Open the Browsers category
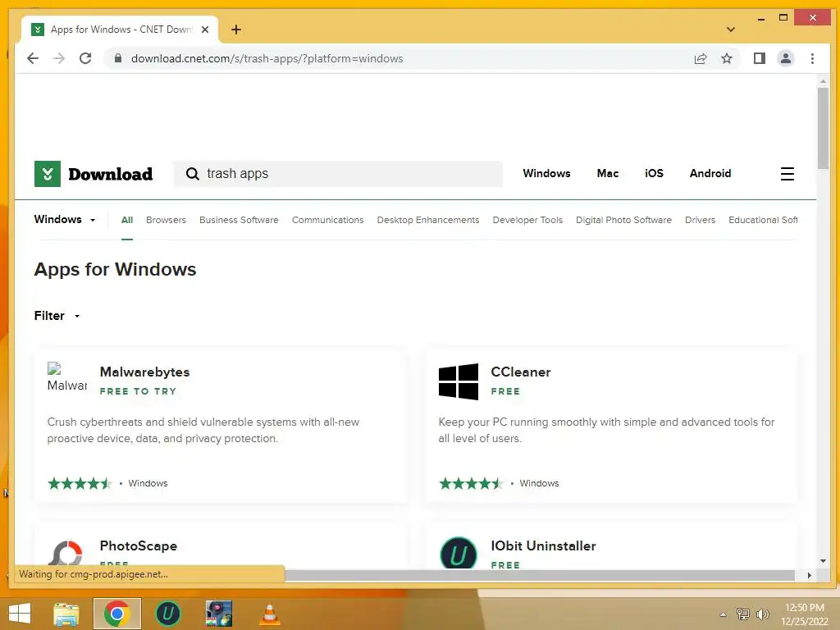The image size is (840, 630). (x=166, y=220)
